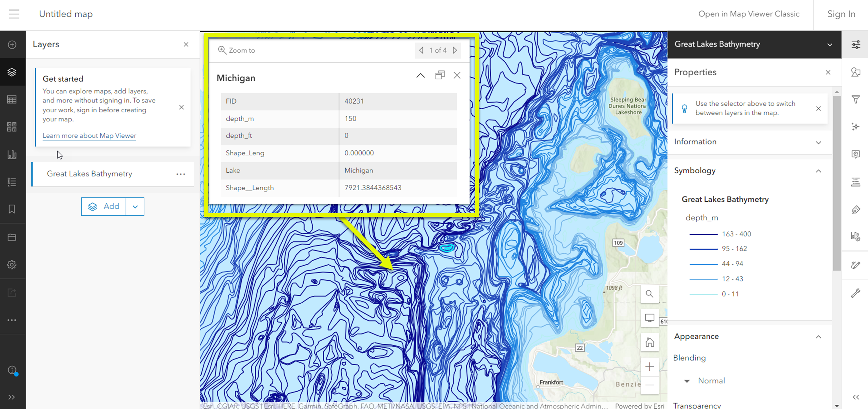The height and width of the screenshot is (409, 868).
Task: Click the Add layer button
Action: (x=103, y=206)
